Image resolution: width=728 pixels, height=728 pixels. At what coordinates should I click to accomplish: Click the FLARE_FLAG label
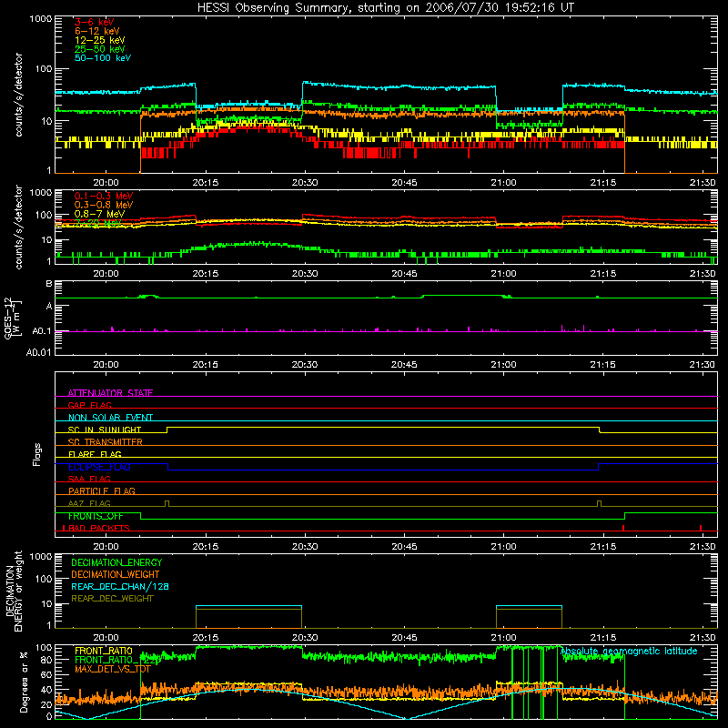[95, 454]
